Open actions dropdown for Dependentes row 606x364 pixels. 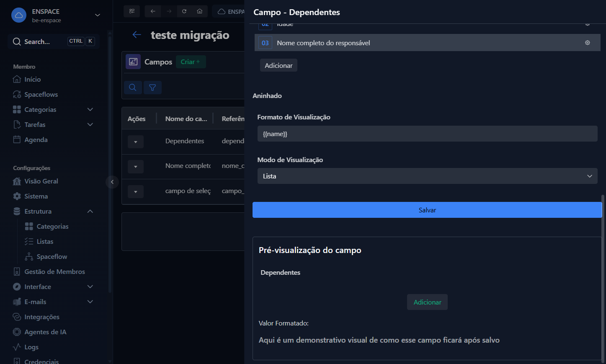point(136,142)
